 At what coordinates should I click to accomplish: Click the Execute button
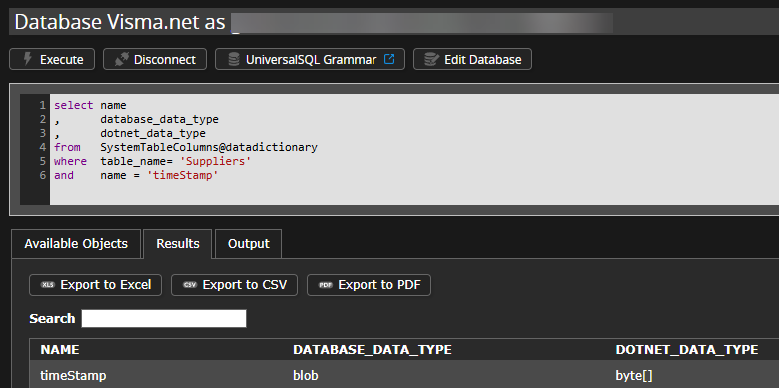tap(52, 60)
